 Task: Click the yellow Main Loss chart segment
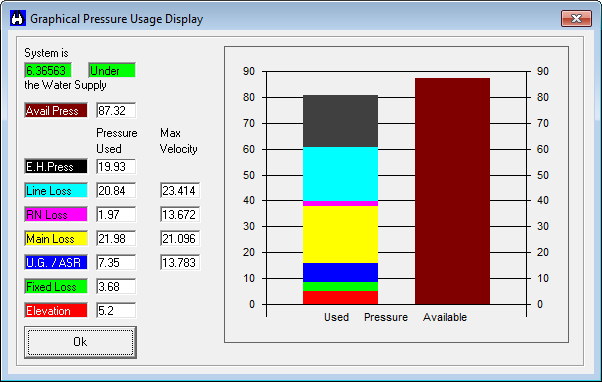coord(340,235)
